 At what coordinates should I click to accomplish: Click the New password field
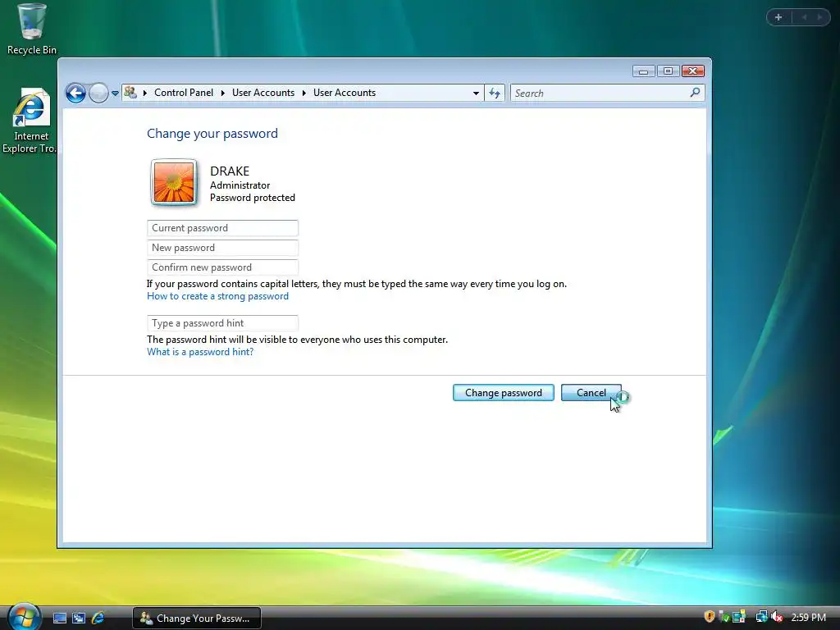[x=222, y=248]
